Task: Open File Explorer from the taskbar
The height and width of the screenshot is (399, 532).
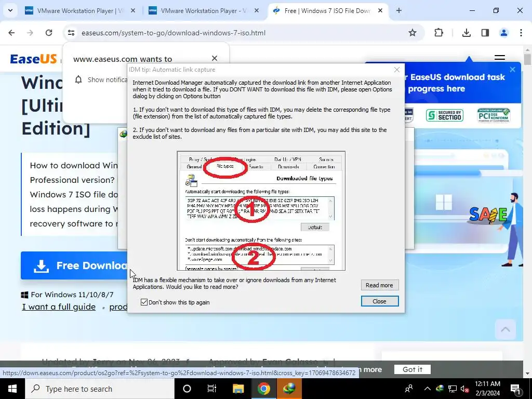Action: tap(238, 389)
